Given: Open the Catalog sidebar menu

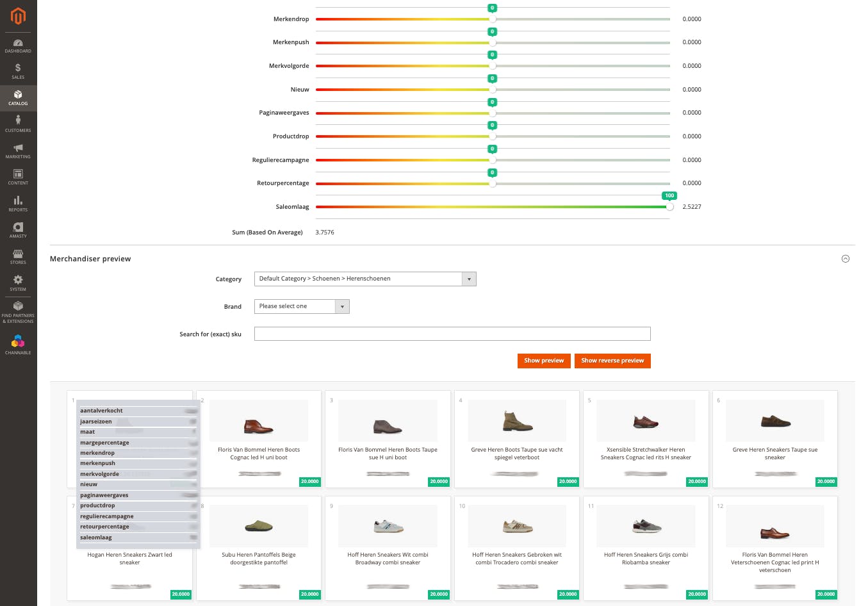Looking at the screenshot, I should 18,98.
